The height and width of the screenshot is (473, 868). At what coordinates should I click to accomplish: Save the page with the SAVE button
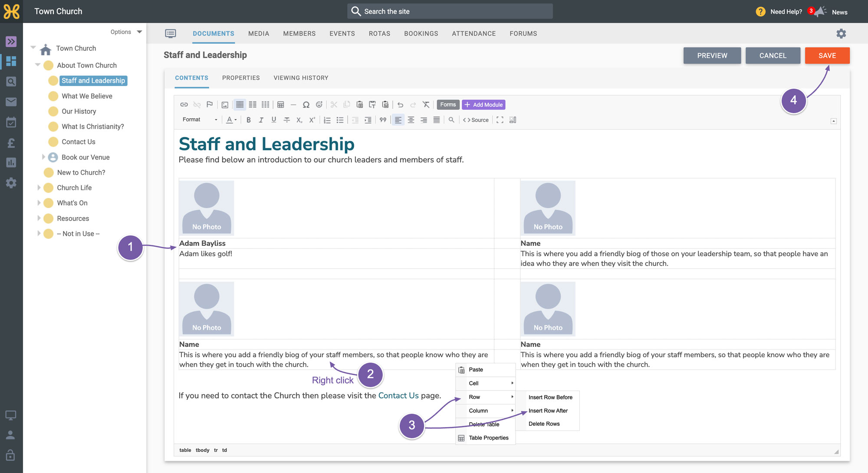827,55
